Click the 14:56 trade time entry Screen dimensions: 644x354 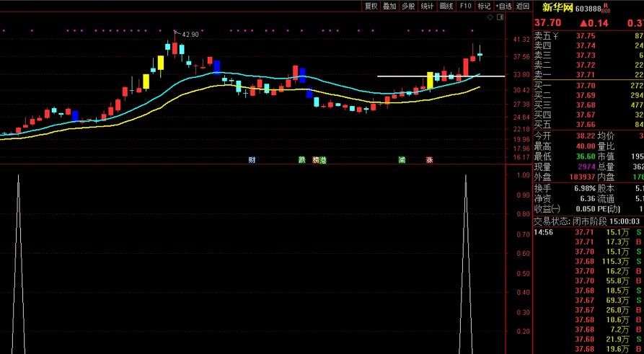(542, 232)
